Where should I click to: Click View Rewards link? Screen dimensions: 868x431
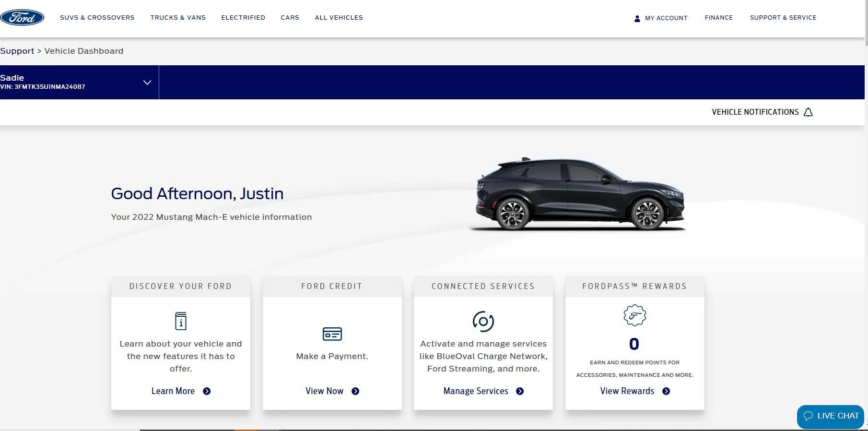coord(627,391)
